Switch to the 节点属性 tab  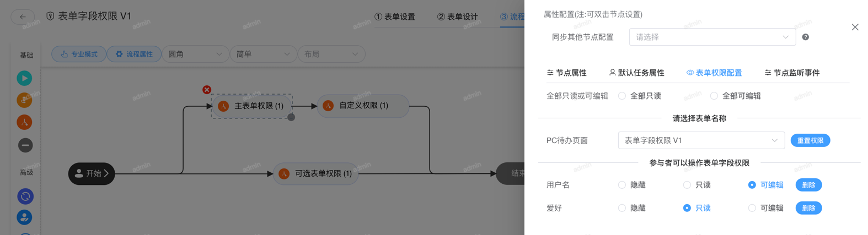tap(567, 73)
